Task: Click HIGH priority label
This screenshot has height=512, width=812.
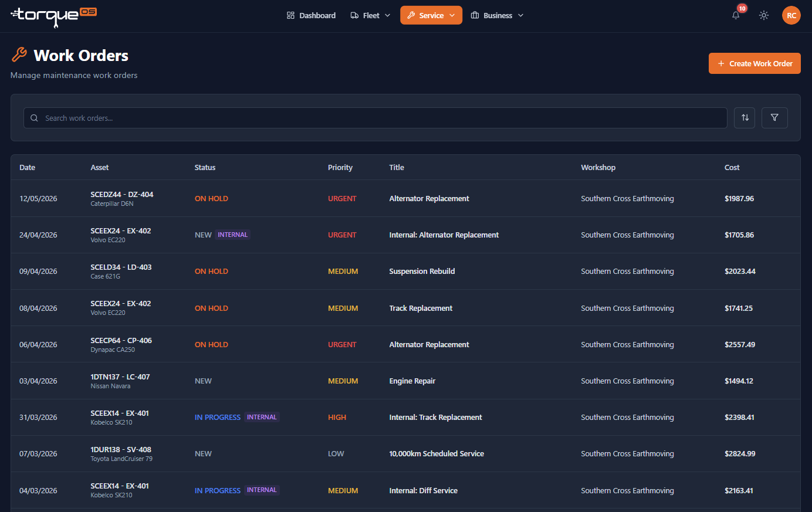Action: 337,417
